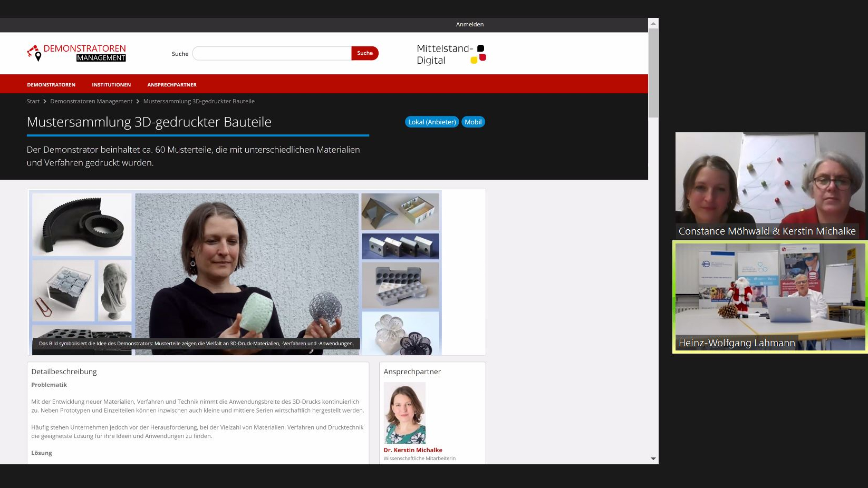Click the vertical scrollbar thumb

pyautogui.click(x=653, y=73)
